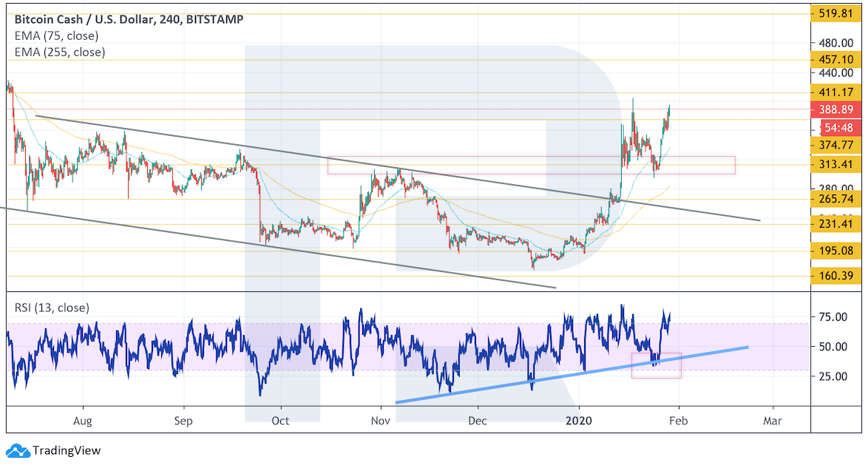Click the TradingView cloud logo icon
Viewport: 868px width, 468px height.
point(18,450)
